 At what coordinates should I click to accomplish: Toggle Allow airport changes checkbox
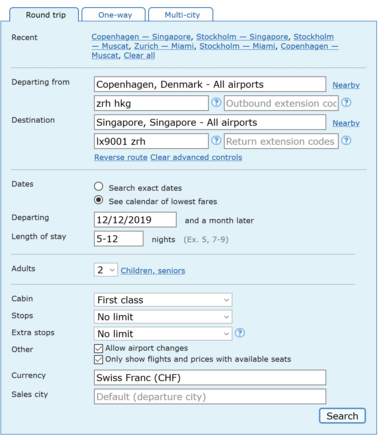coord(98,348)
